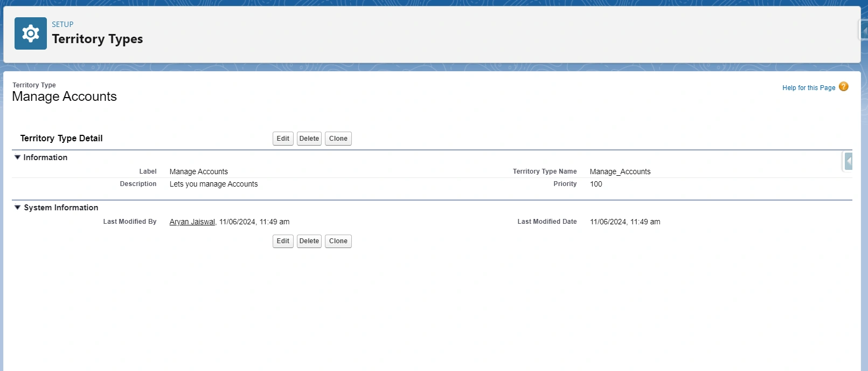Click the SETUP breadcrumb text
This screenshot has height=371, width=868.
[63, 24]
